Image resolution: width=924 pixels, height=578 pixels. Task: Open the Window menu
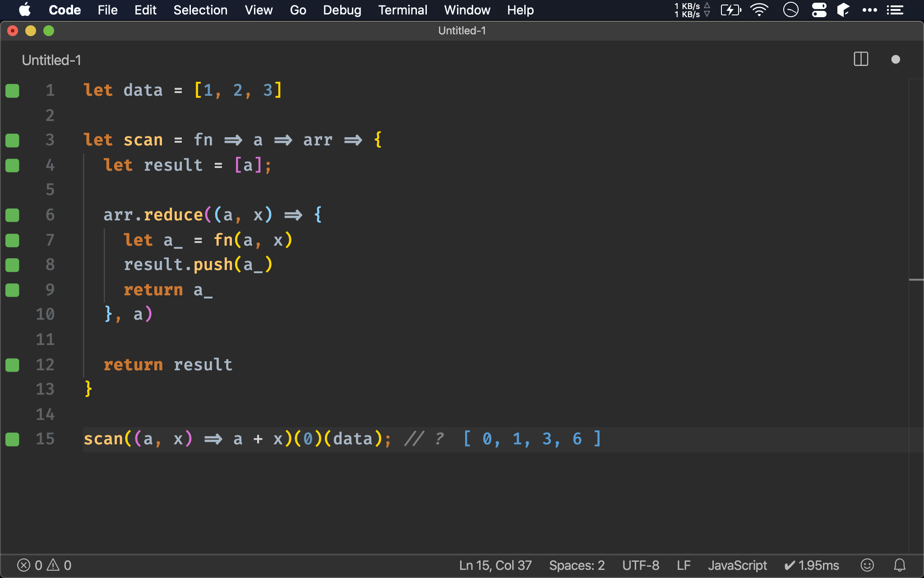click(467, 10)
